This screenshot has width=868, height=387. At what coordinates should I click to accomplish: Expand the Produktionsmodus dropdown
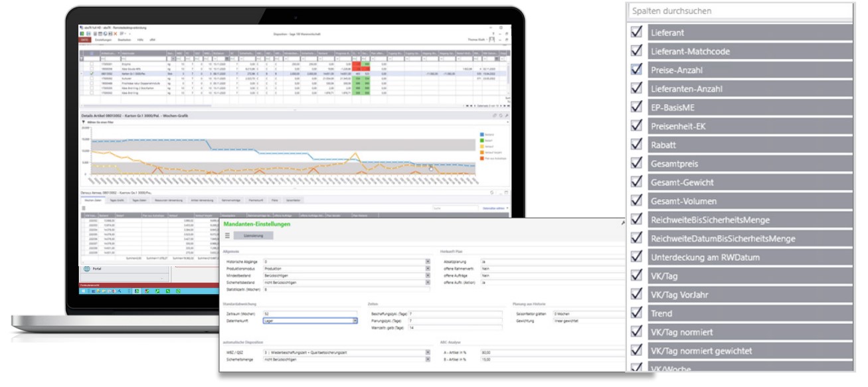[426, 268]
